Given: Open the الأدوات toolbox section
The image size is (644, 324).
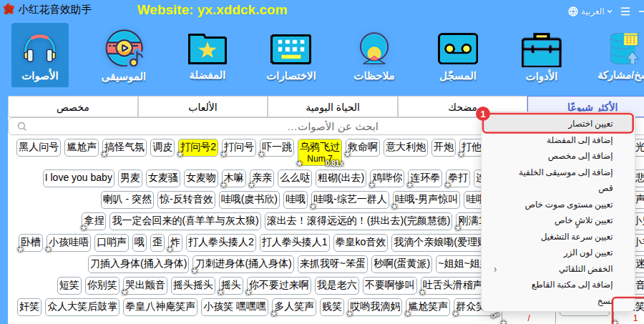Looking at the screenshot, I should [542, 57].
